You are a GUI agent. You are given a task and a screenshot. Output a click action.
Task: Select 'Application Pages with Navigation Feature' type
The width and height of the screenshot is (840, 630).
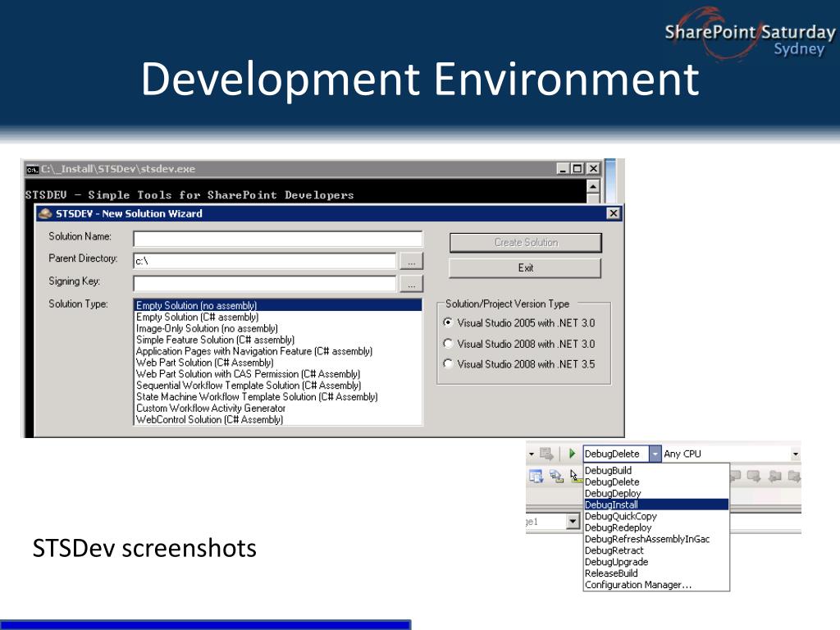[277, 351]
